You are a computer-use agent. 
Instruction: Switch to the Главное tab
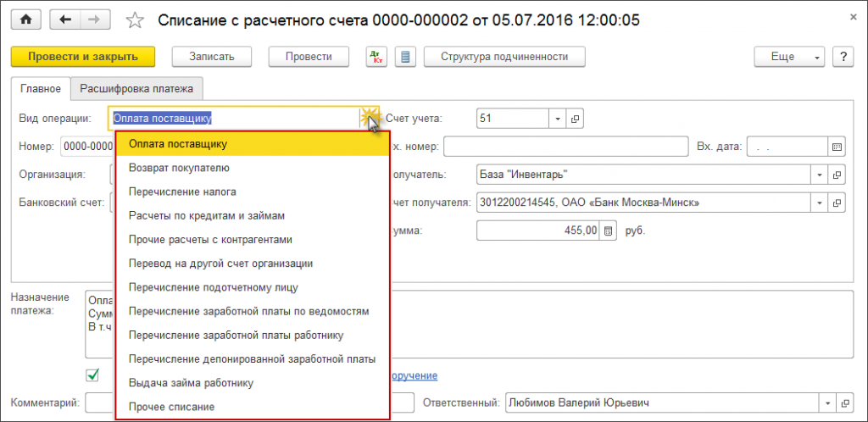click(40, 88)
